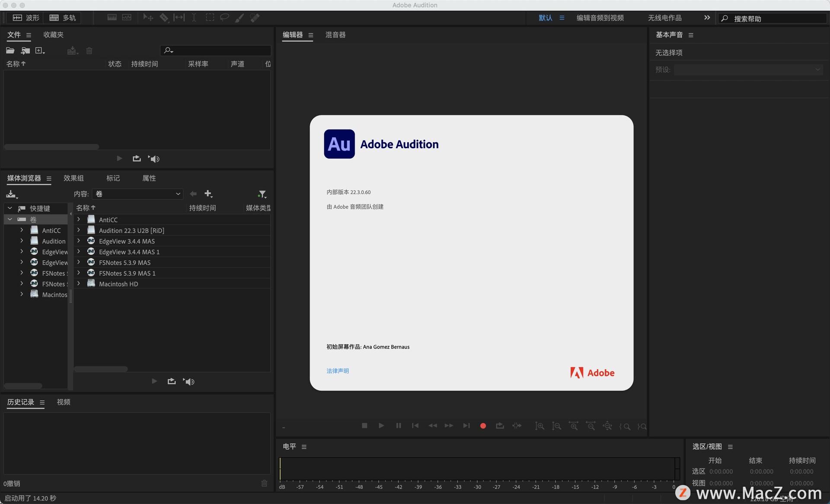Open the file type filter icon
Screen dimensions: 830x504
click(262, 194)
